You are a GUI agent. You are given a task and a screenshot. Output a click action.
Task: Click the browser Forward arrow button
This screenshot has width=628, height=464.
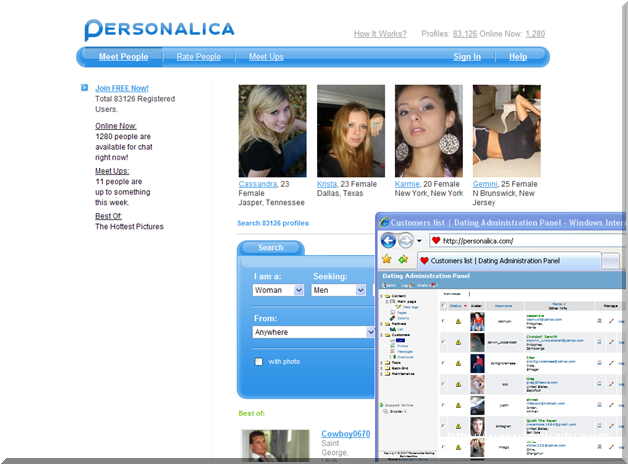406,241
